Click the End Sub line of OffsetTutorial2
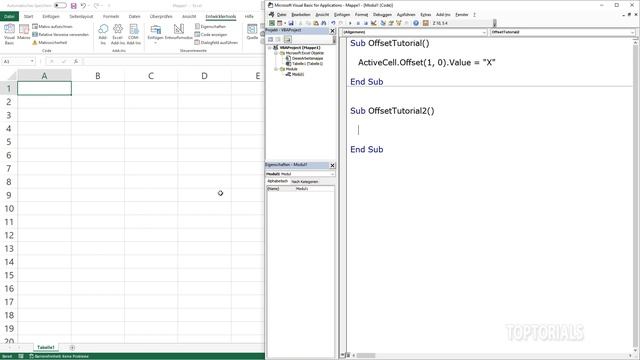This screenshot has width=640, height=360. [367, 149]
